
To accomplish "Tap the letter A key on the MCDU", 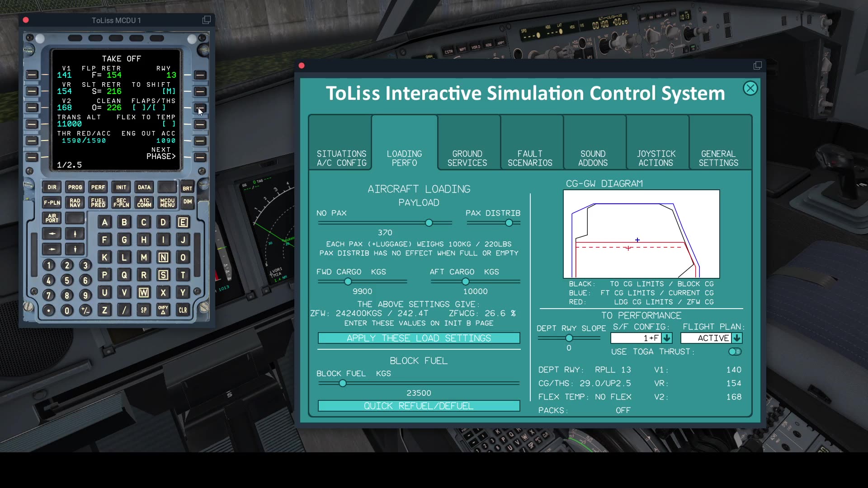I will coord(105,222).
